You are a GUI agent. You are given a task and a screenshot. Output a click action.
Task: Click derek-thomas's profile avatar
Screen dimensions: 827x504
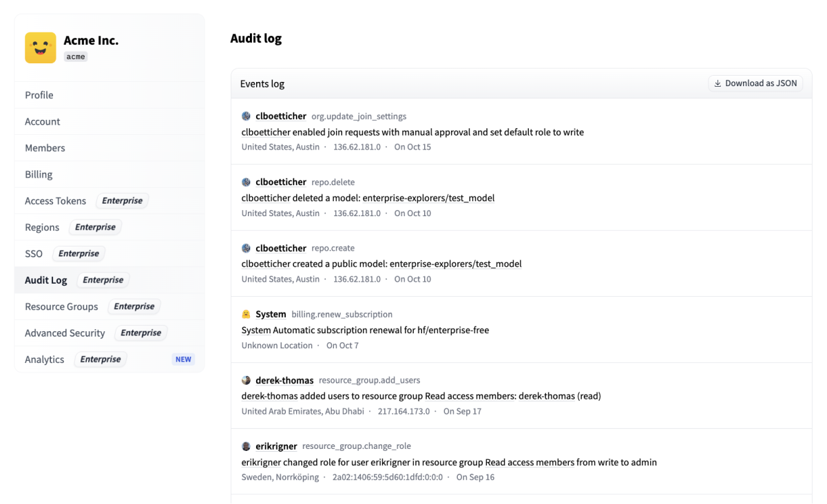[x=246, y=379]
